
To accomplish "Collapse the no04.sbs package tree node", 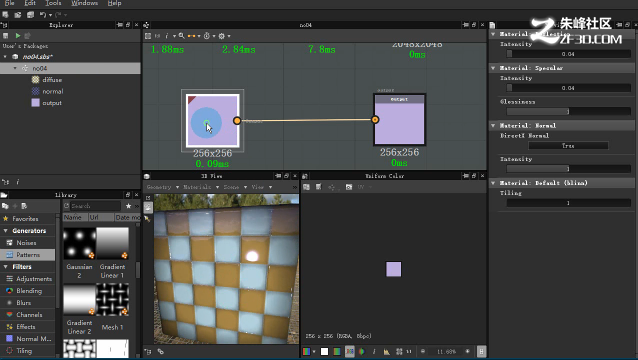I will (x=5, y=57).
